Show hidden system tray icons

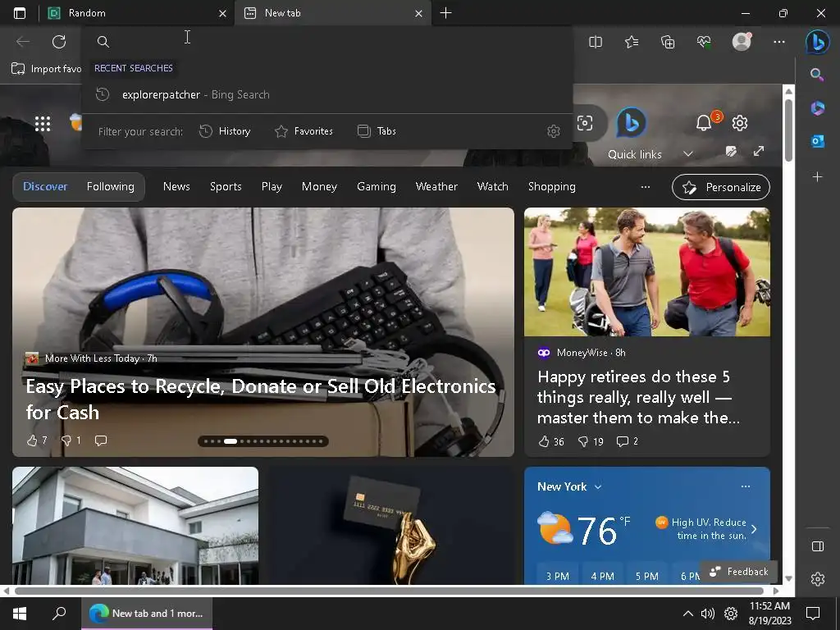(x=688, y=614)
